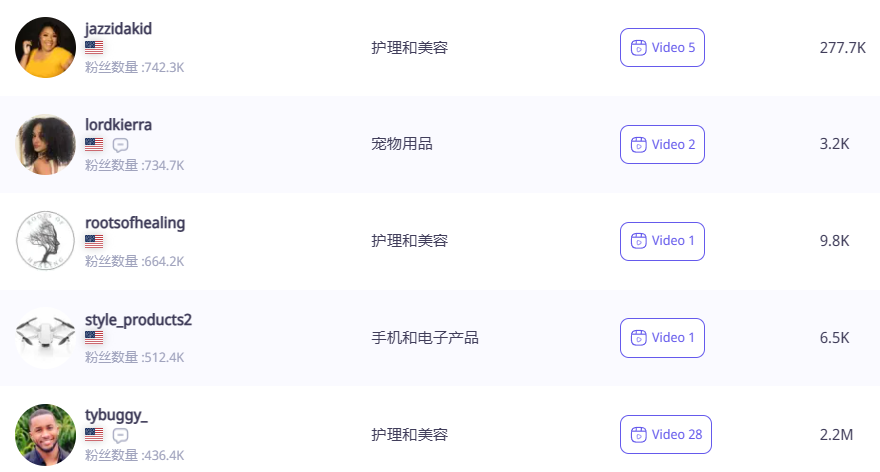Screen dimensions: 880x472
Task: Open lordkierra's avatar photo
Action: click(x=46, y=144)
